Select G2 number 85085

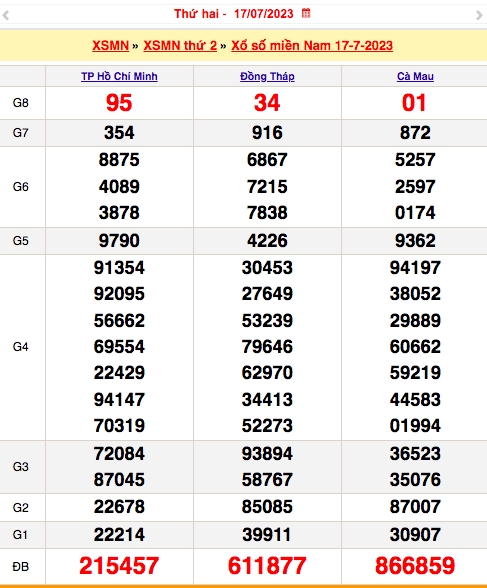coord(267,507)
